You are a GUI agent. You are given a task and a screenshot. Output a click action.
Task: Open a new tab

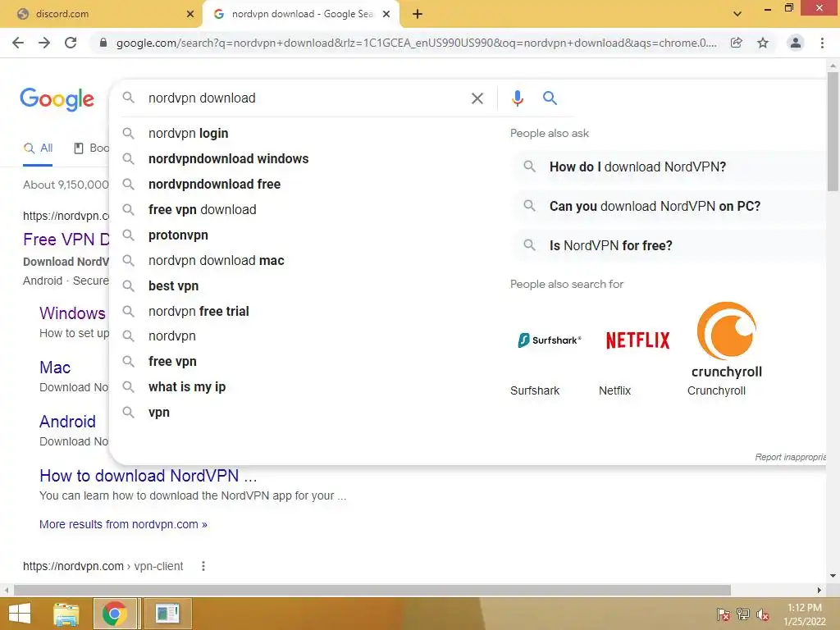[418, 14]
